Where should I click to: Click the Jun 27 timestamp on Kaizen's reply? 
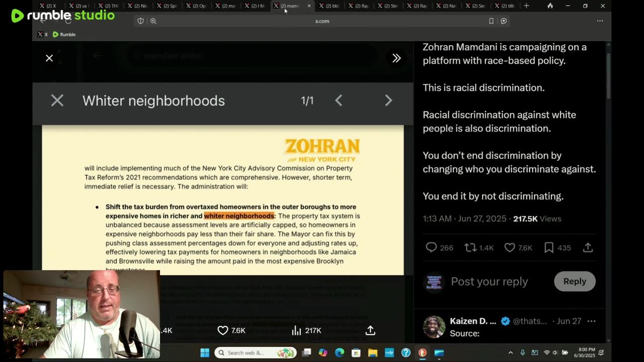[x=569, y=321]
